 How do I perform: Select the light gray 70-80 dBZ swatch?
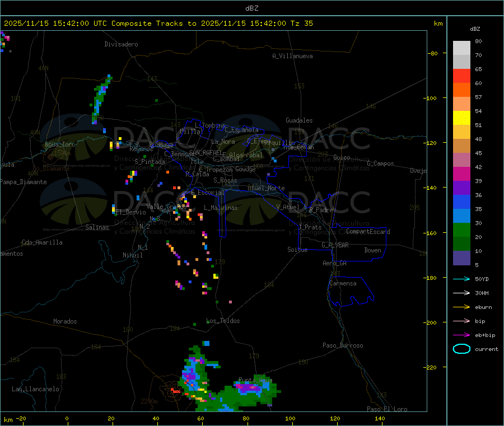pos(461,48)
